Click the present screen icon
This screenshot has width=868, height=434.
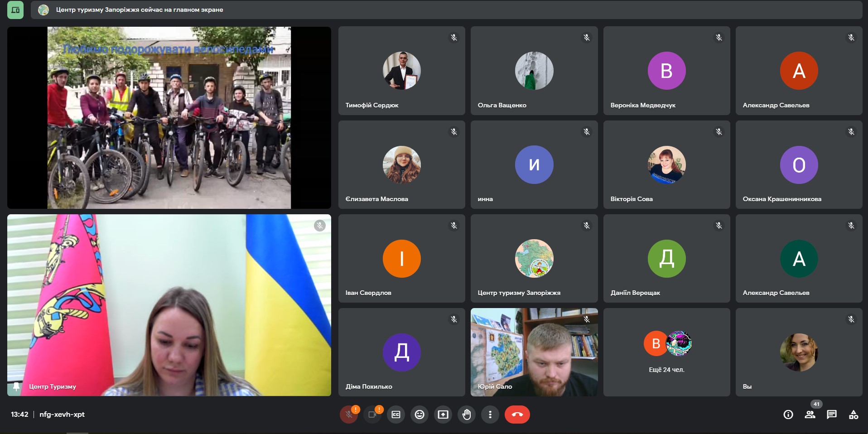coord(443,415)
